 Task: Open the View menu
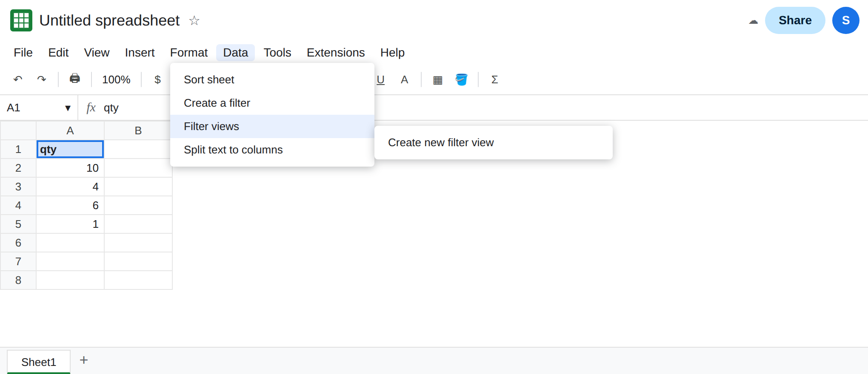[97, 53]
